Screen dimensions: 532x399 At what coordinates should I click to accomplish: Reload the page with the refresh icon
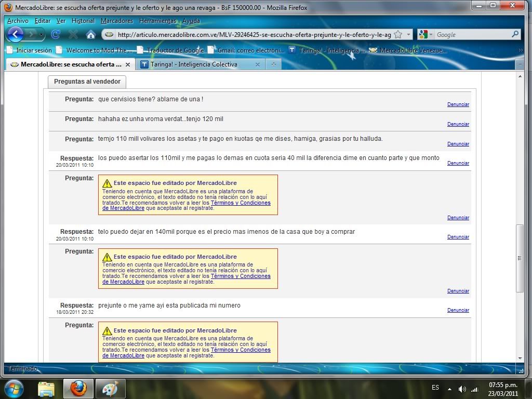tap(55, 34)
